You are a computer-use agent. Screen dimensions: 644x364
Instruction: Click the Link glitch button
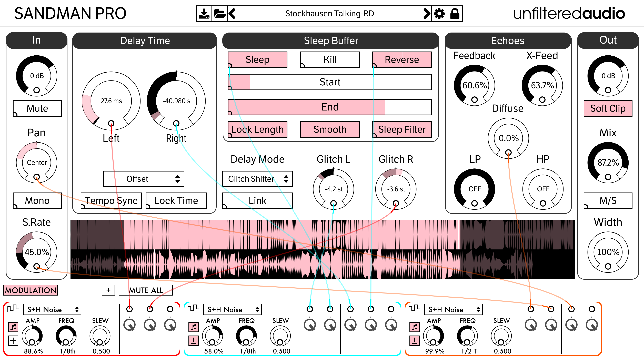[x=257, y=200]
